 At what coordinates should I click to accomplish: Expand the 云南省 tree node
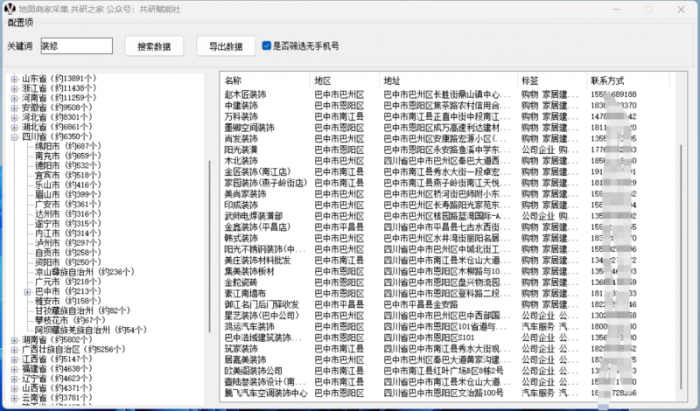[x=14, y=398]
